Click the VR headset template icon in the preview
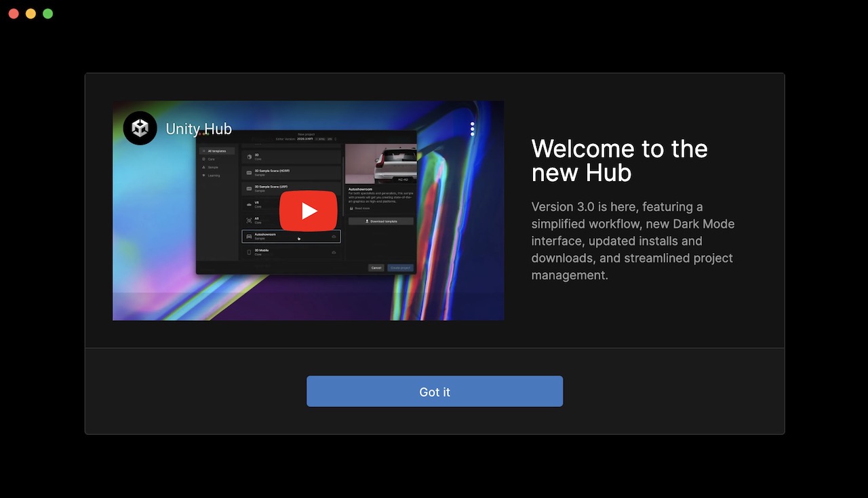868x498 pixels. 249,204
